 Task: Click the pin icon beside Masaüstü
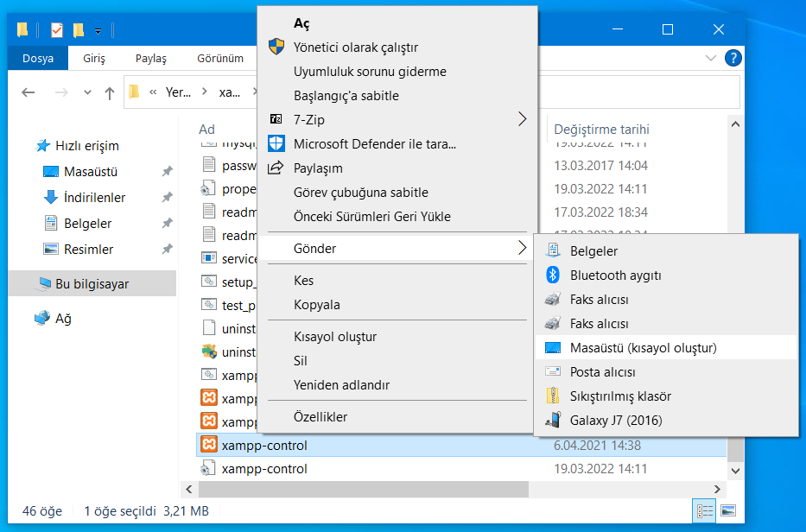[167, 172]
